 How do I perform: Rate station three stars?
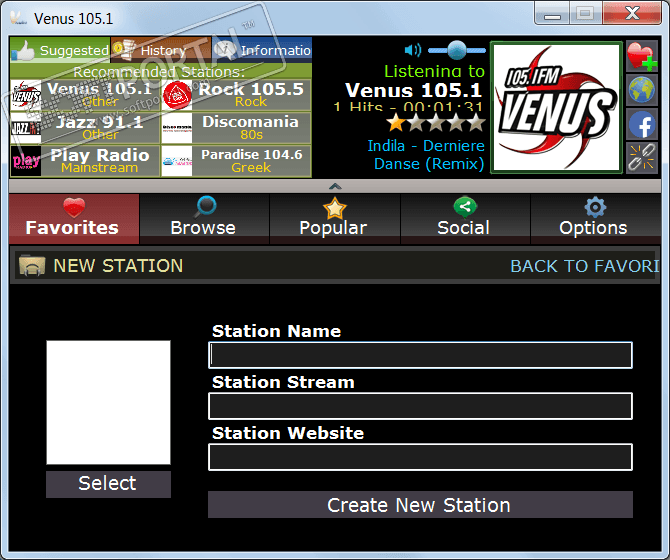tap(436, 123)
